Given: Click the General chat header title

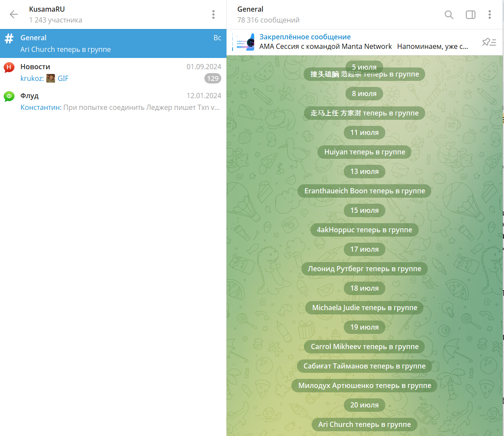Looking at the screenshot, I should point(250,9).
